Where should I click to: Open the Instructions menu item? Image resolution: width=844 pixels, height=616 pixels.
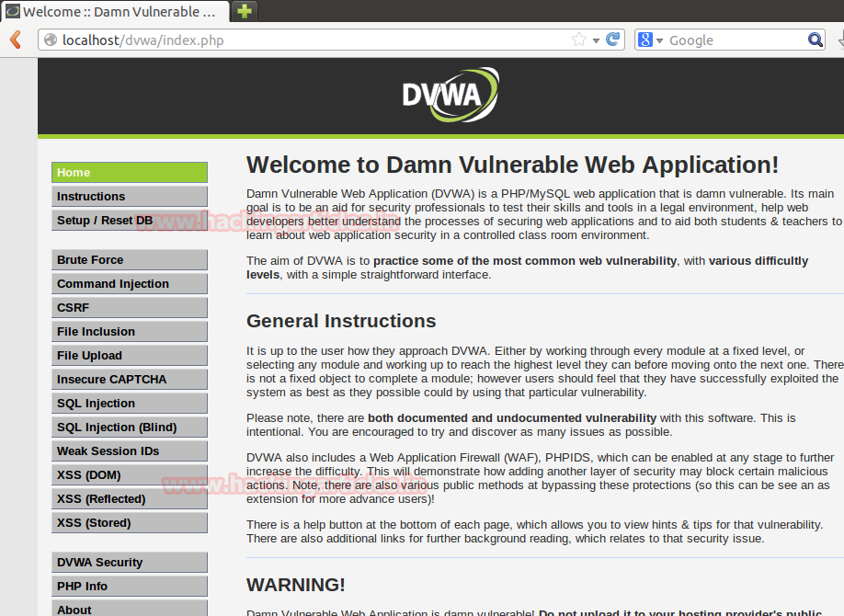130,197
